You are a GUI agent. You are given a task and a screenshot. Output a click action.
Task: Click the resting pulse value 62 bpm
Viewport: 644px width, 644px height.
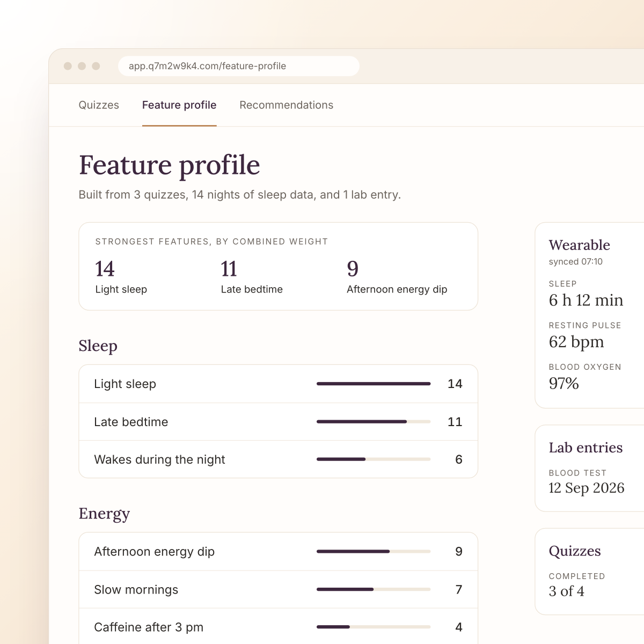576,342
